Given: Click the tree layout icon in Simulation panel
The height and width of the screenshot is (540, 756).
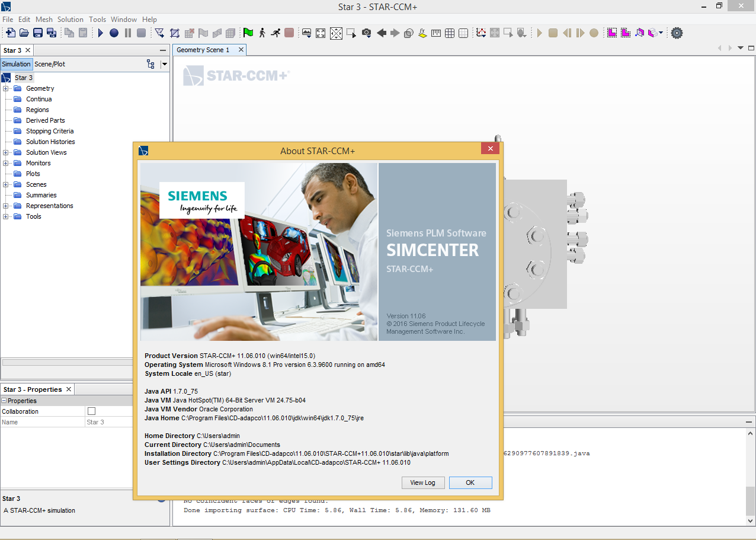Looking at the screenshot, I should tap(150, 64).
